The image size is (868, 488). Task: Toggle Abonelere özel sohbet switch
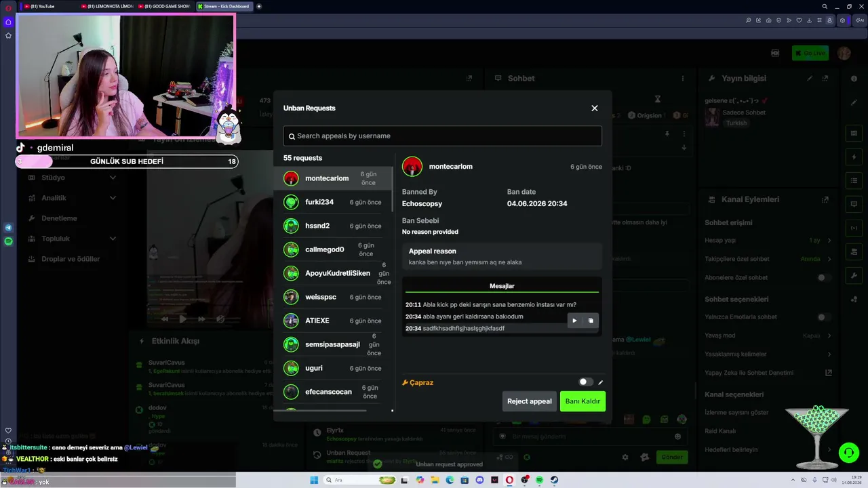click(823, 278)
